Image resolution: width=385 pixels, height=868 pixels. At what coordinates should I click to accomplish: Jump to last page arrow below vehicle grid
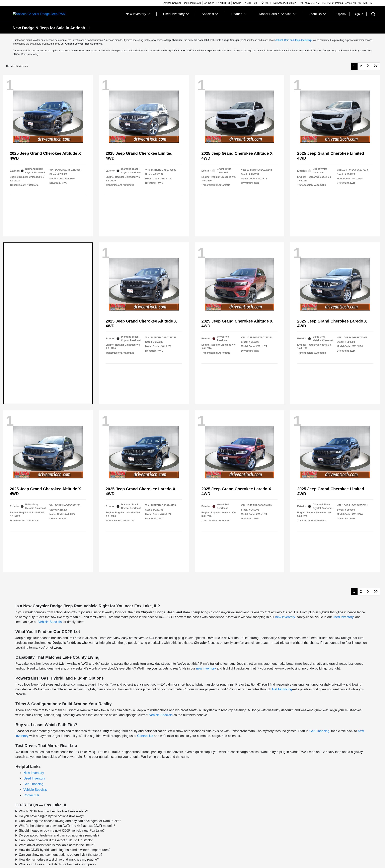coord(376,591)
